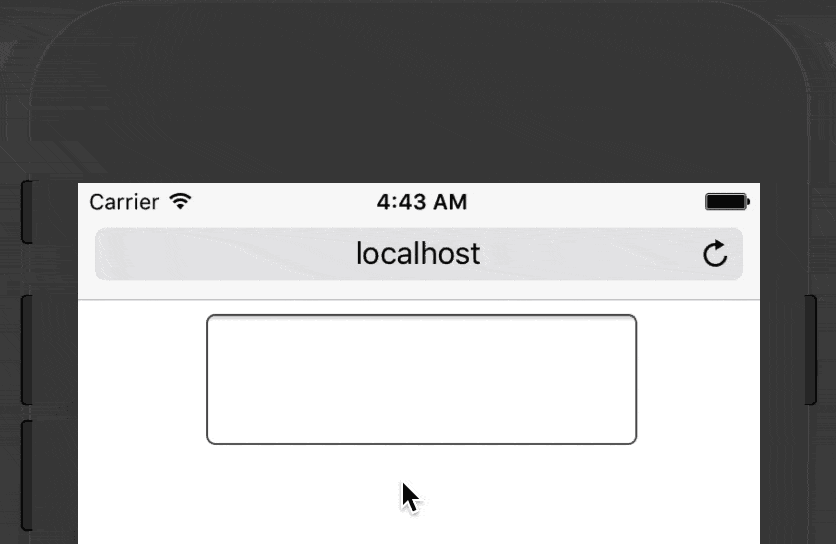836x544 pixels.
Task: Reload the localhost page
Action: [715, 253]
